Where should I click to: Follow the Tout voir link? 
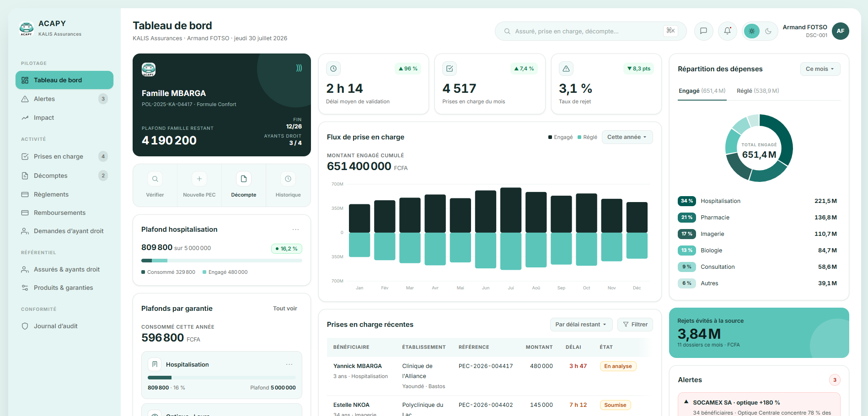click(x=285, y=309)
